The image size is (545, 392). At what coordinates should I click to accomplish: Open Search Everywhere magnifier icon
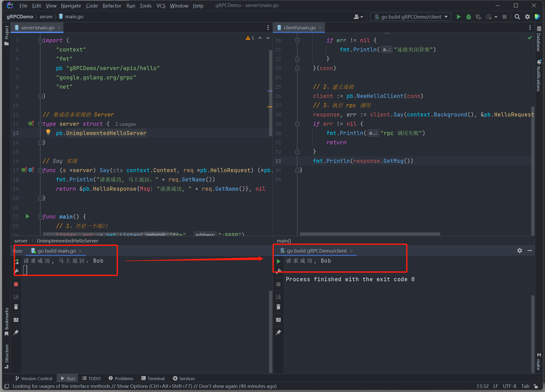(x=517, y=17)
